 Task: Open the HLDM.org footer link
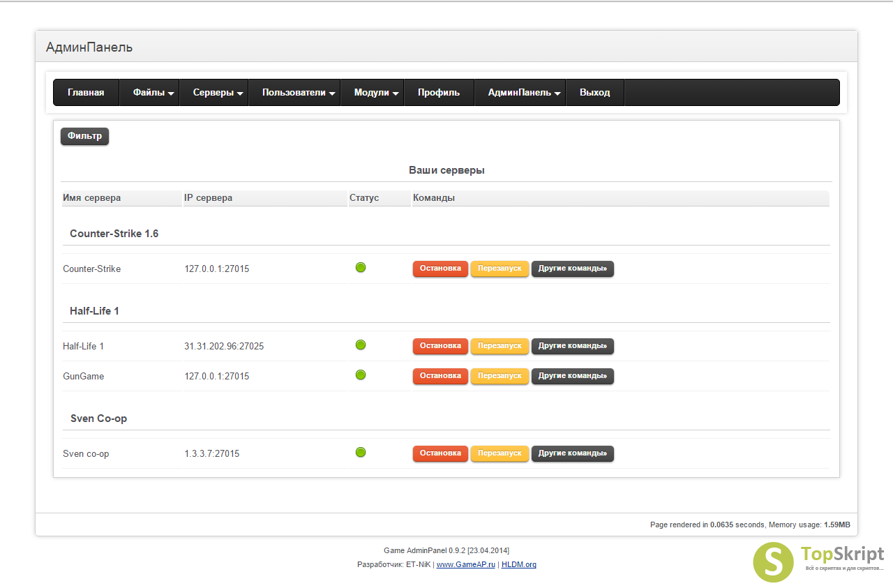(519, 564)
